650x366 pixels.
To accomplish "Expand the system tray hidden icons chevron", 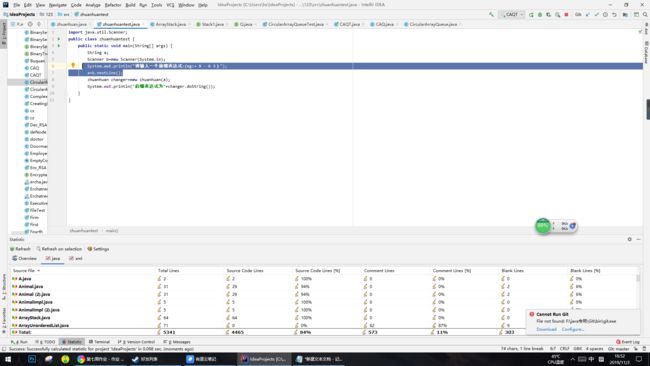I will 573,359.
